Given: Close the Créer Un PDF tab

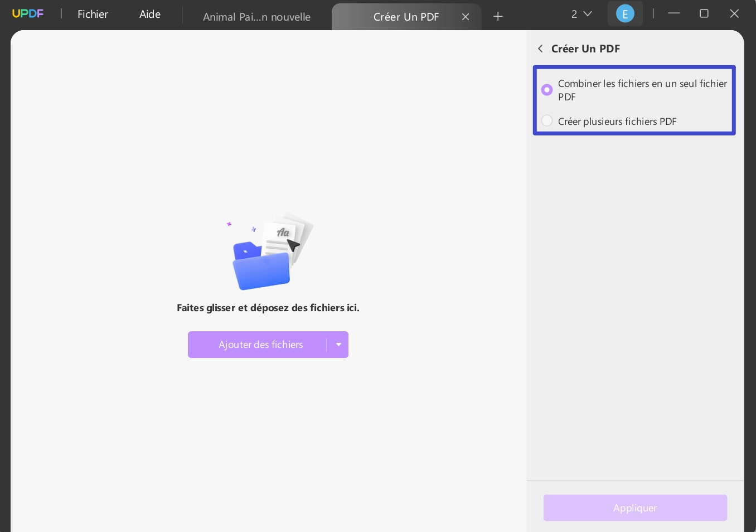Looking at the screenshot, I should 466,17.
